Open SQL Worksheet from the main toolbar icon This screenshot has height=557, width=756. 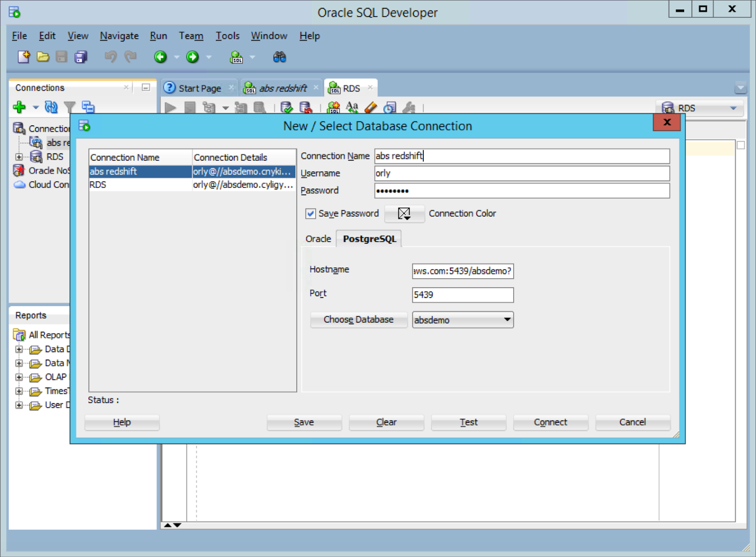[236, 57]
